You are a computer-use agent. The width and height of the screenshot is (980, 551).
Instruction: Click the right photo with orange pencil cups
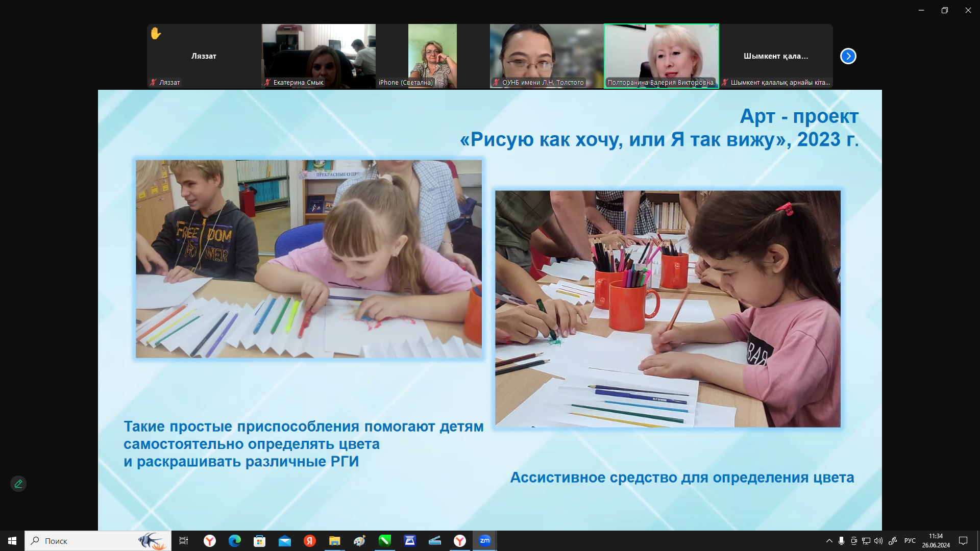tap(668, 309)
